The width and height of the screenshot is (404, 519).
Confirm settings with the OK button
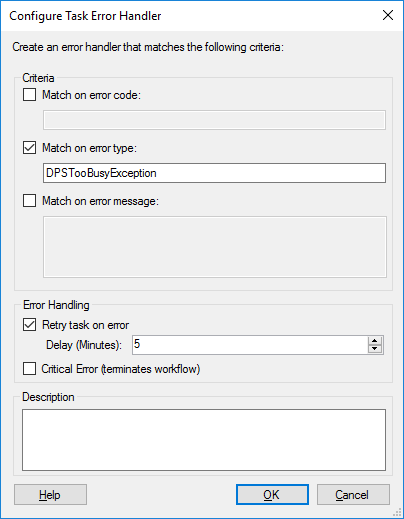(x=272, y=495)
